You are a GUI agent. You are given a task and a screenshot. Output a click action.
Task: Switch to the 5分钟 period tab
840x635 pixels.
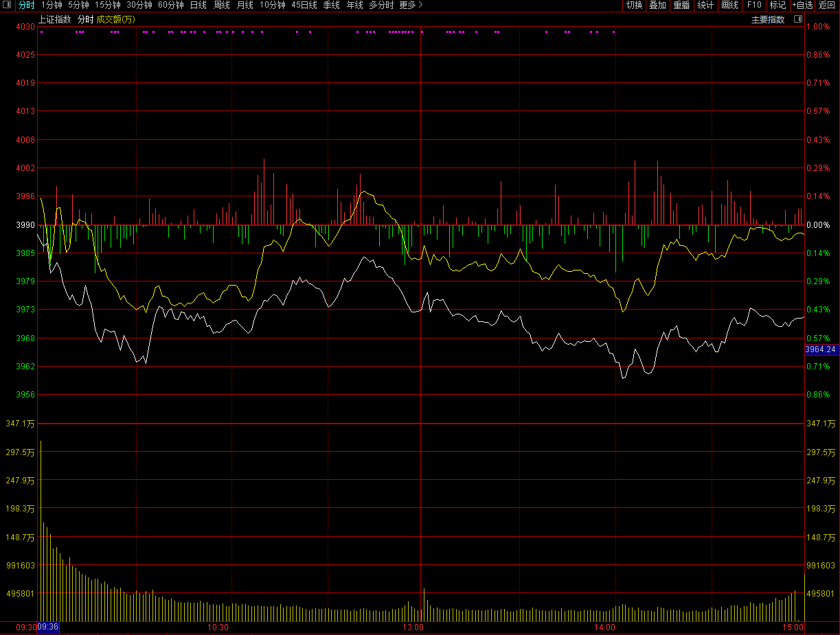pyautogui.click(x=78, y=5)
